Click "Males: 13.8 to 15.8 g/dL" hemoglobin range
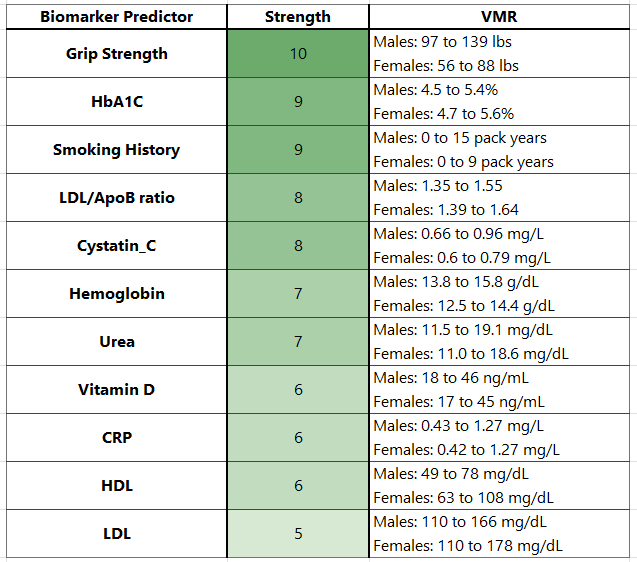 [456, 282]
